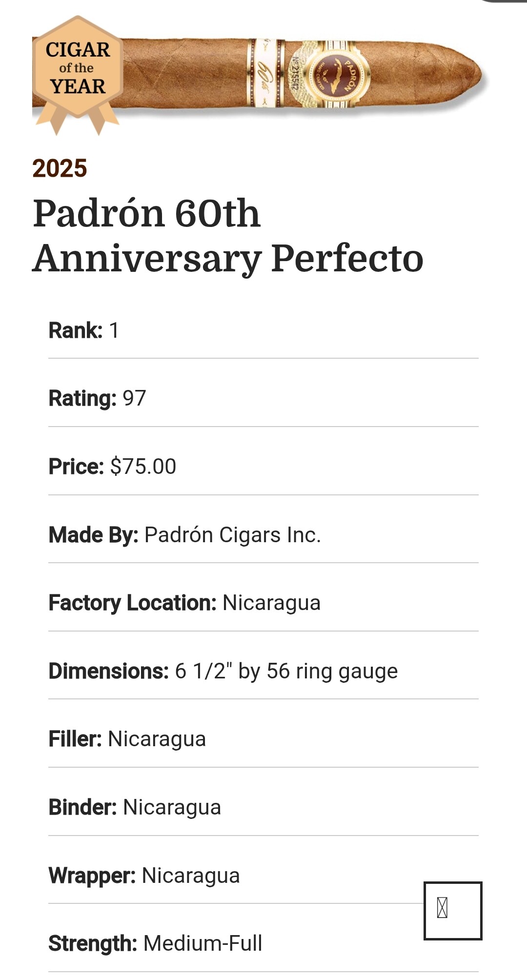Select the 2025 year label

point(60,168)
